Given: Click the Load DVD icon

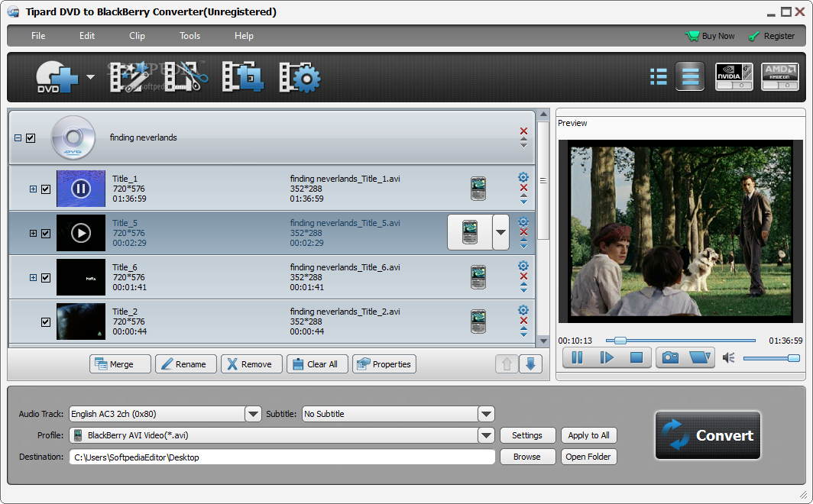Looking at the screenshot, I should click(x=57, y=77).
